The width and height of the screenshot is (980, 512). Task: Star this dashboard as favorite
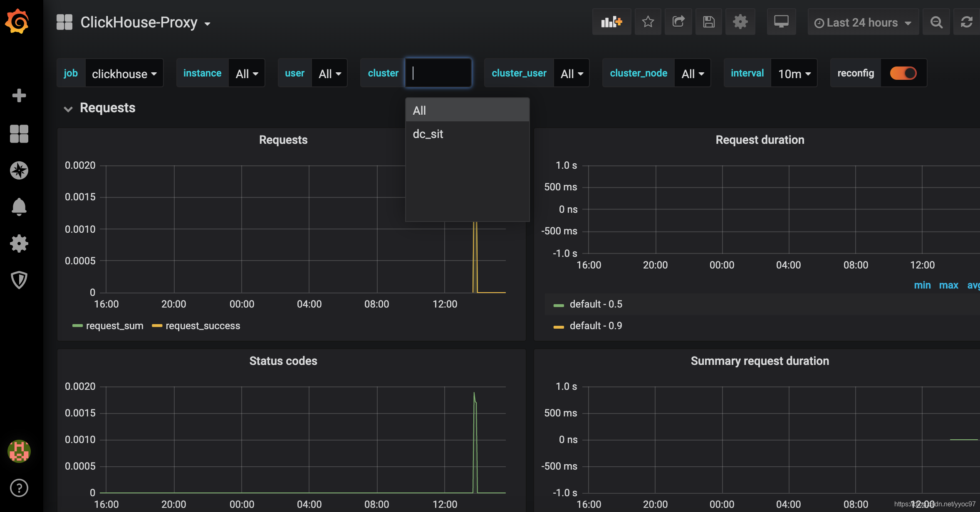coord(648,22)
